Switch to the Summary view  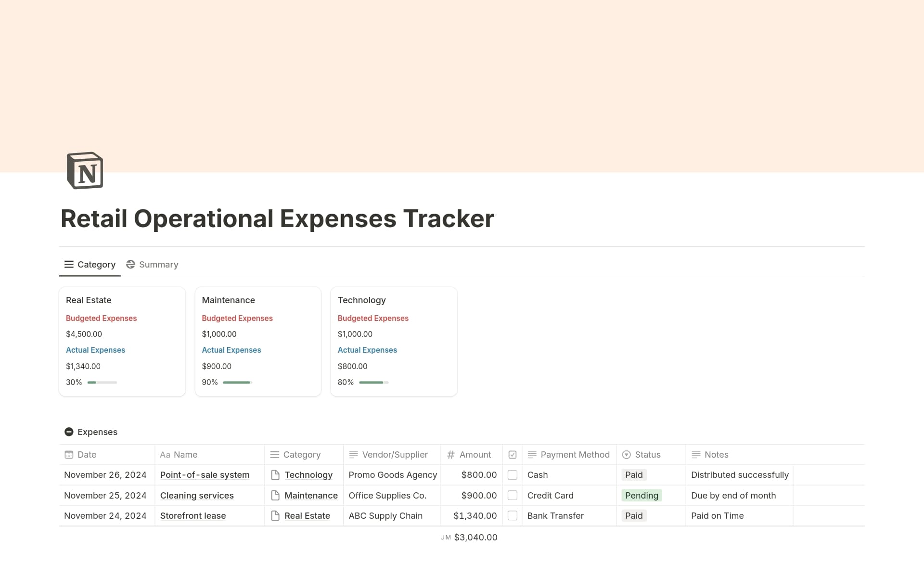153,264
